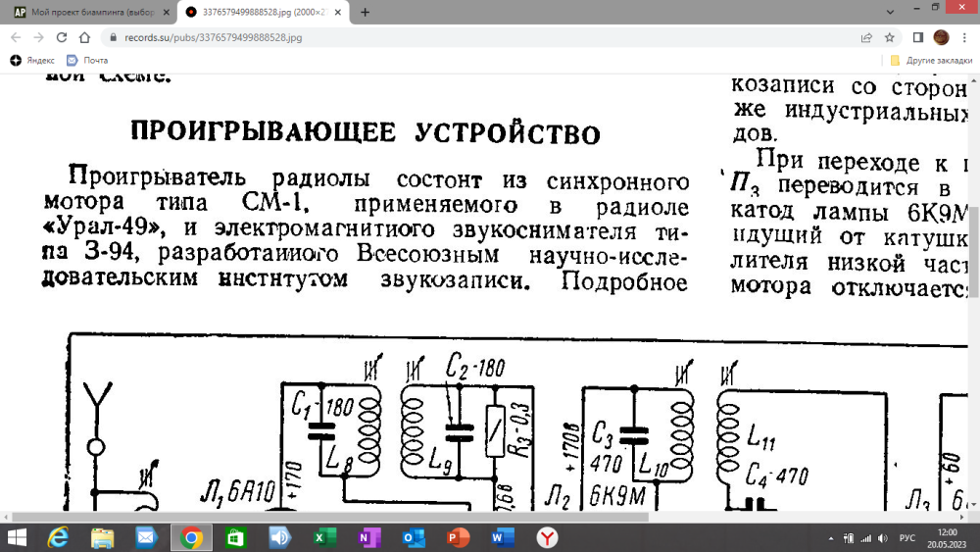Open the network status tray icon
This screenshot has width=980, height=552.
(865, 538)
